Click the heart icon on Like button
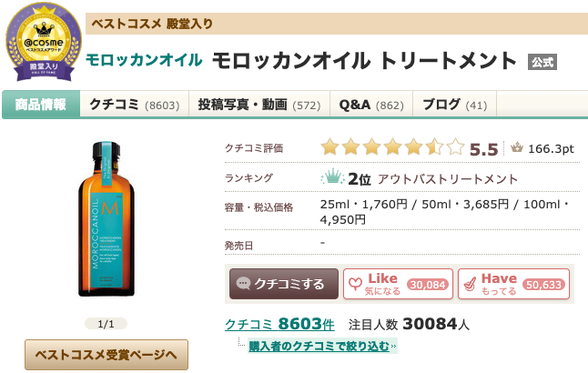588x373 pixels. click(x=353, y=284)
